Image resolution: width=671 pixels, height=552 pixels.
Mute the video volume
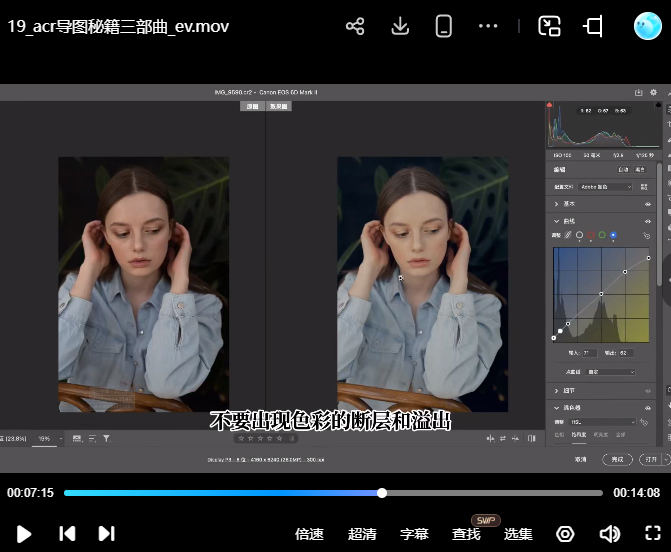pos(609,534)
